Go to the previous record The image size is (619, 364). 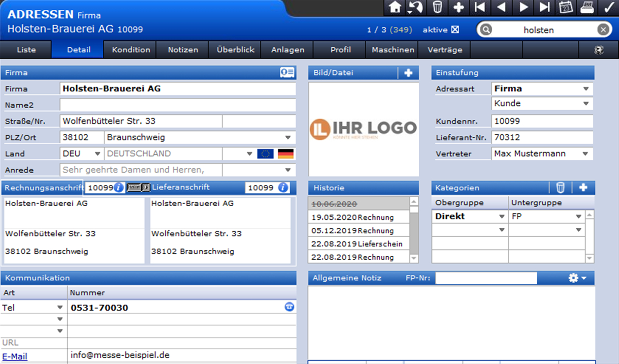click(501, 7)
